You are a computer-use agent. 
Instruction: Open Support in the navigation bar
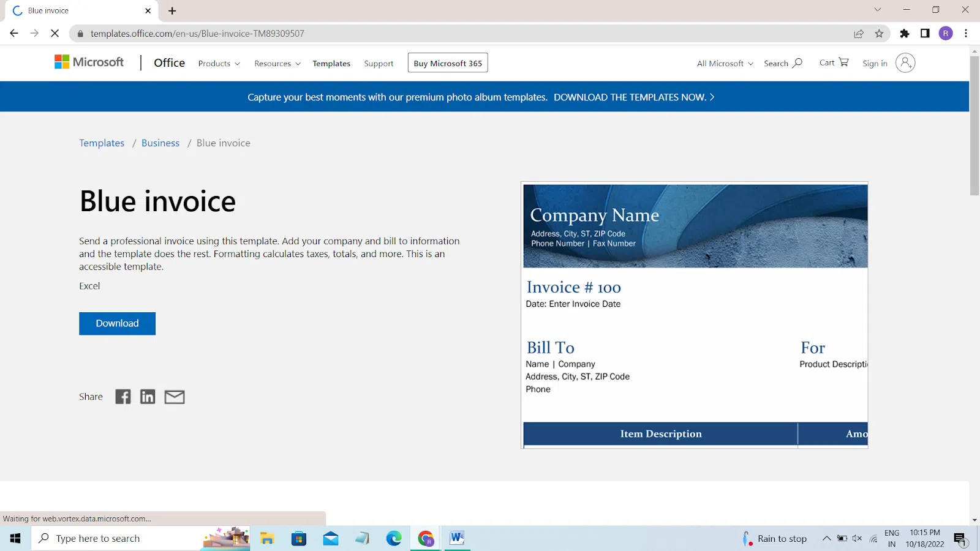coord(379,64)
